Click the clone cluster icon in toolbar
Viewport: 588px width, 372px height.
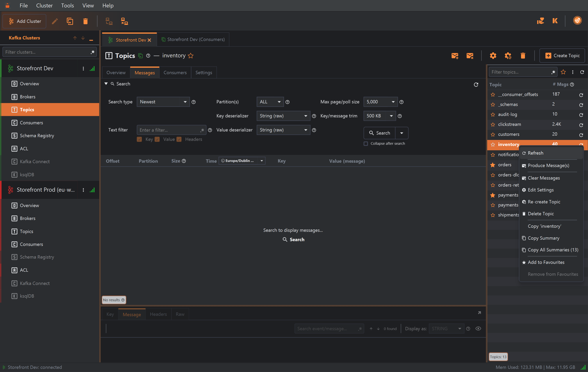(70, 21)
